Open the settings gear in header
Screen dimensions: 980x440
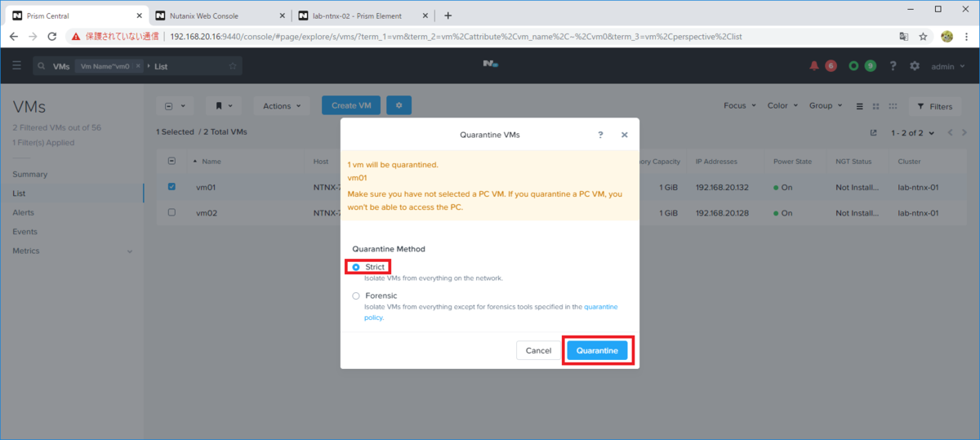915,65
